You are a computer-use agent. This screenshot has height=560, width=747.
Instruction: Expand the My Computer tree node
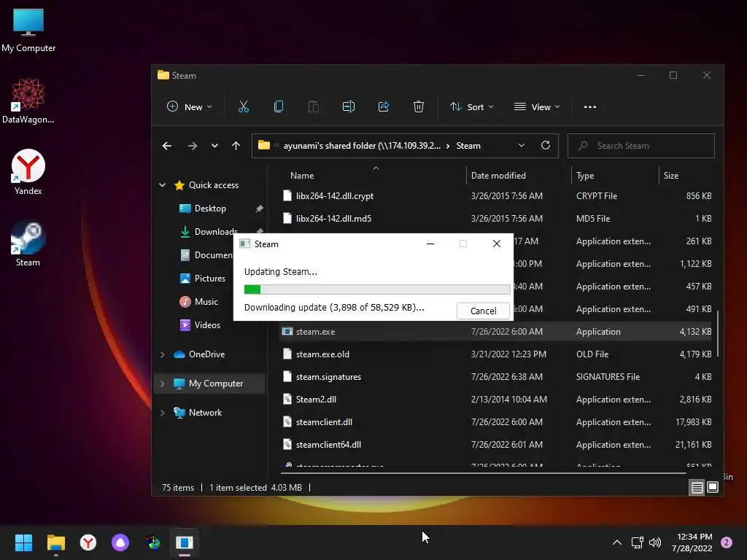[x=163, y=384]
